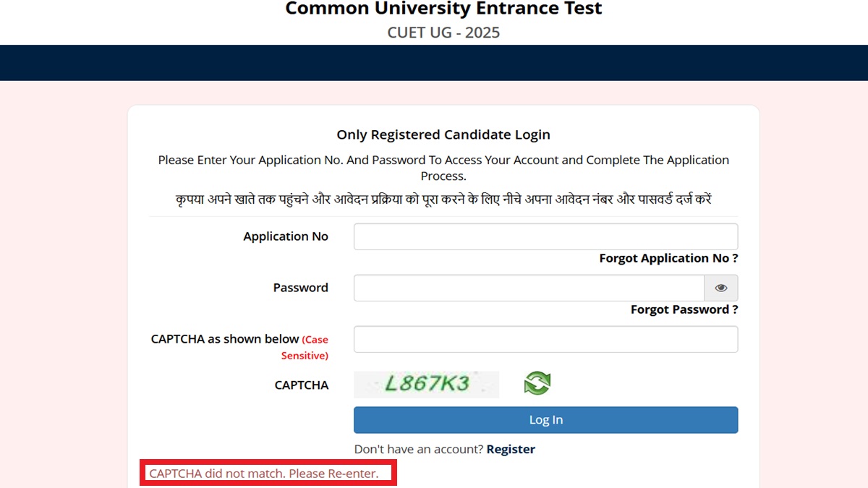Focus the Password text box
This screenshot has width=868, height=488.
coord(529,288)
